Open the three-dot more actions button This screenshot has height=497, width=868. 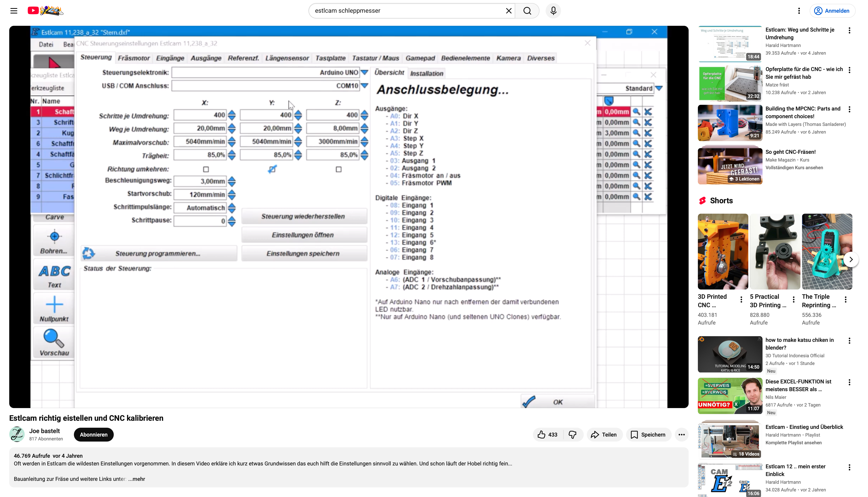(681, 434)
